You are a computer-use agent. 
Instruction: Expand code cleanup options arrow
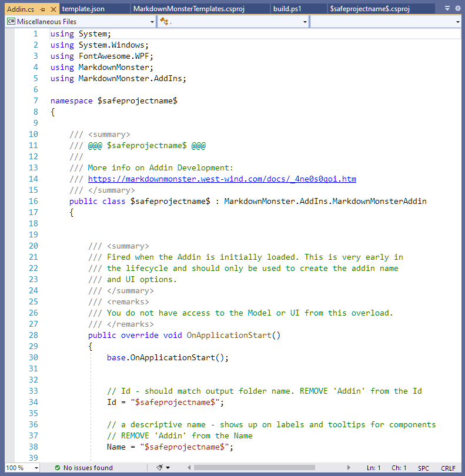tap(168, 468)
